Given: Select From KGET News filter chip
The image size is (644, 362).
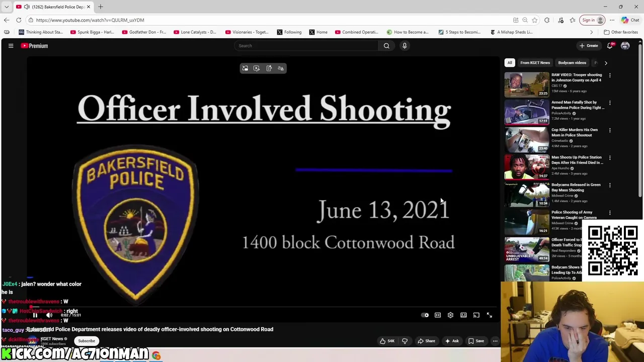Looking at the screenshot, I should tap(535, 63).
